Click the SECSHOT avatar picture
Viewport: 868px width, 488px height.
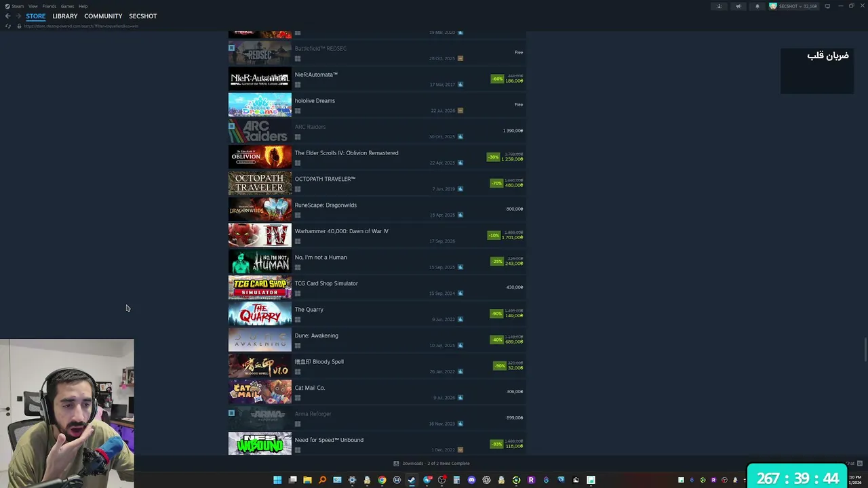773,6
